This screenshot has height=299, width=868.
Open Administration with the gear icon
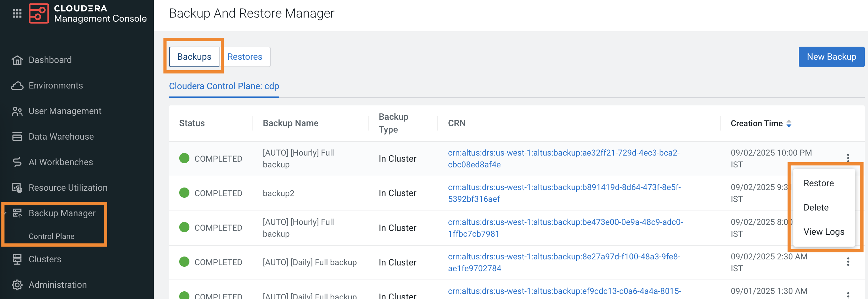tap(17, 285)
